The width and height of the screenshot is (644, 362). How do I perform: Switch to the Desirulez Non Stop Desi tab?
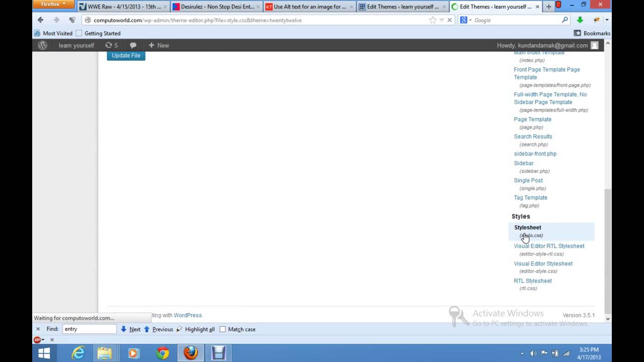[217, 7]
